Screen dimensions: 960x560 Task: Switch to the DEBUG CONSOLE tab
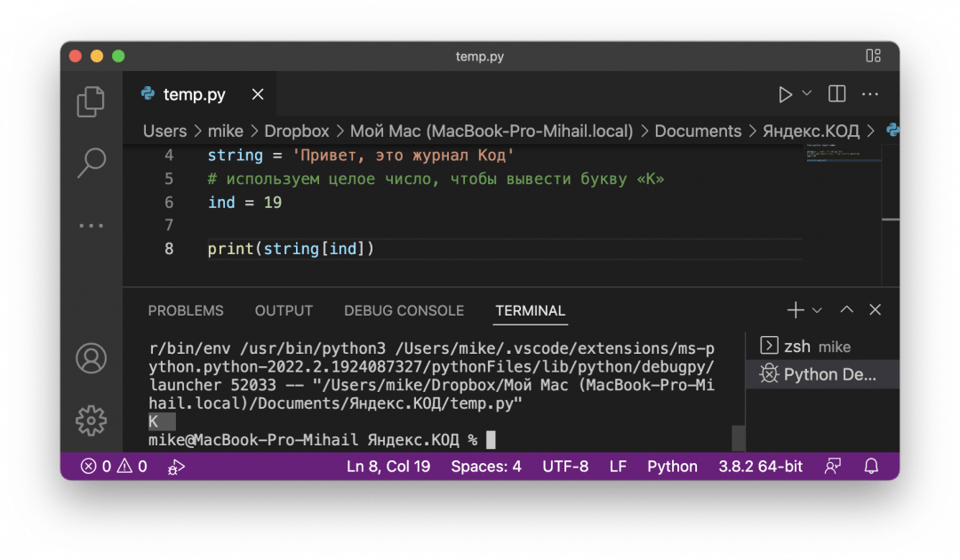click(x=404, y=311)
